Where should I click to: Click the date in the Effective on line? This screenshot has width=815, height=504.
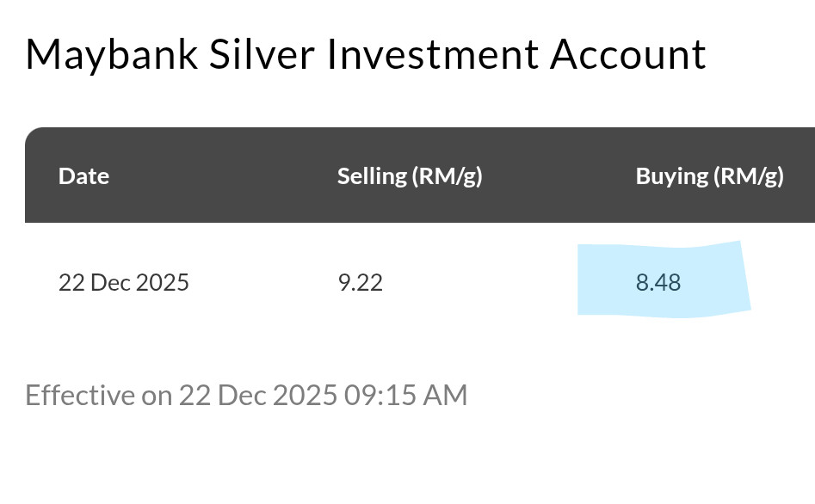pos(257,396)
